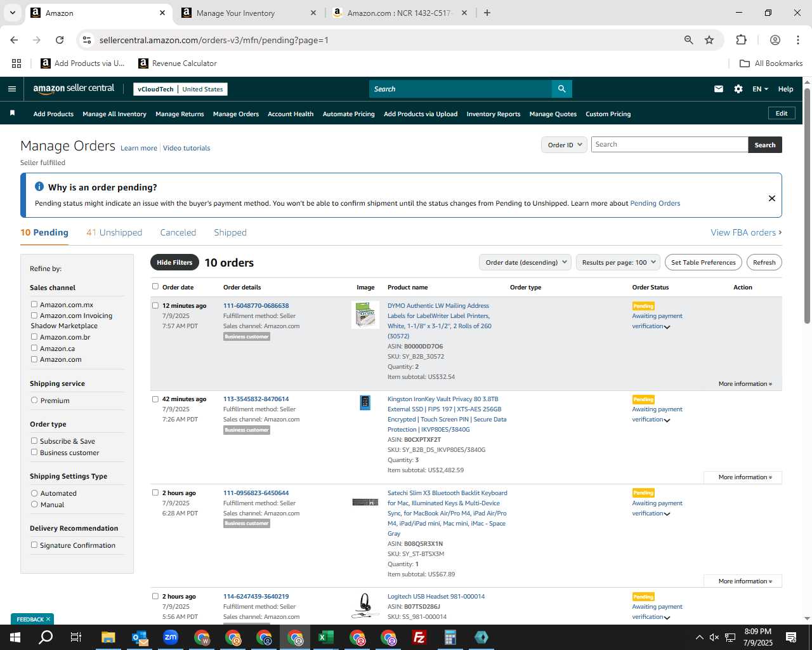This screenshot has width=812, height=650.
Task: Open the settings gear in Seller Central
Action: coord(738,89)
